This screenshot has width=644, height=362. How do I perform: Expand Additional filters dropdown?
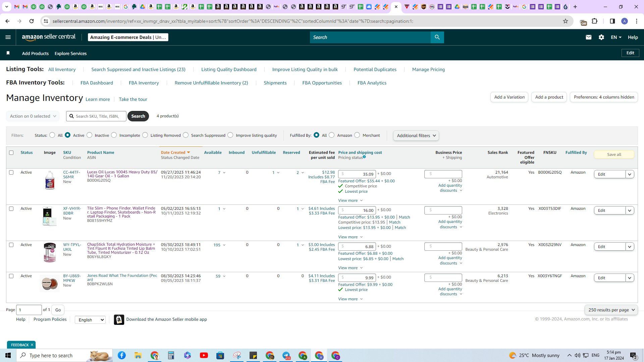tap(416, 135)
